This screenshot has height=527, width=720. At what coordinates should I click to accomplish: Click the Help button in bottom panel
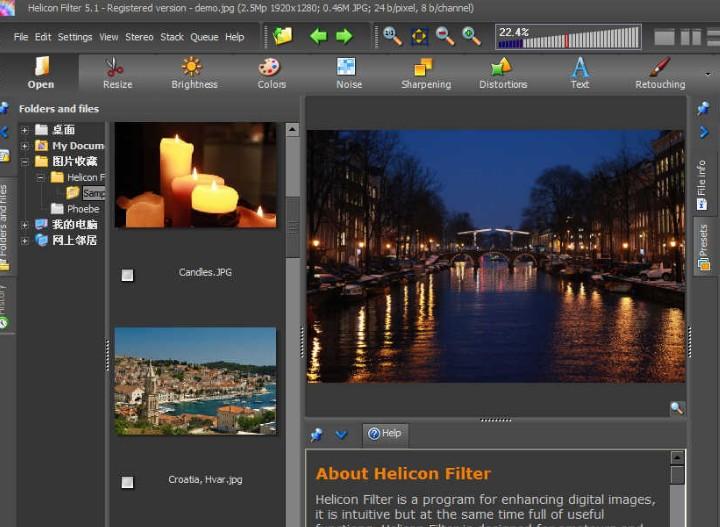tap(385, 433)
